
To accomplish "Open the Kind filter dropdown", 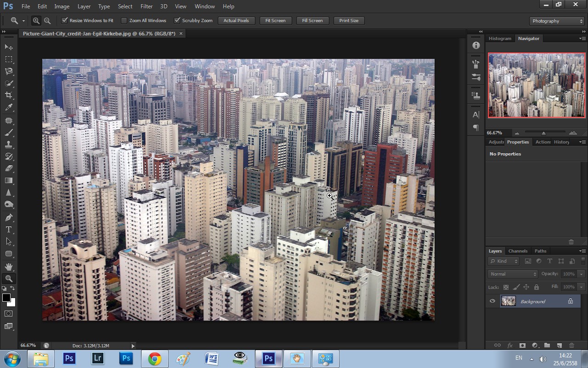I will pos(503,261).
